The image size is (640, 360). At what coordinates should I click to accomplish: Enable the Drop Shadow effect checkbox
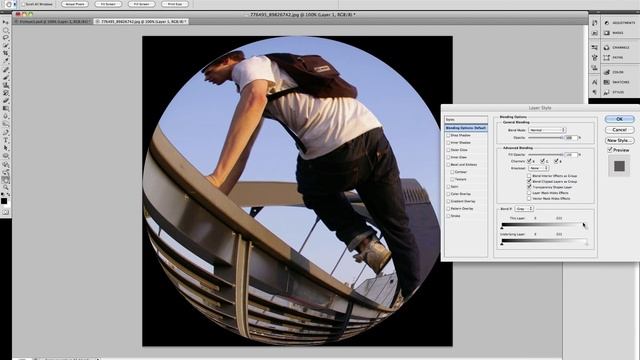point(448,135)
